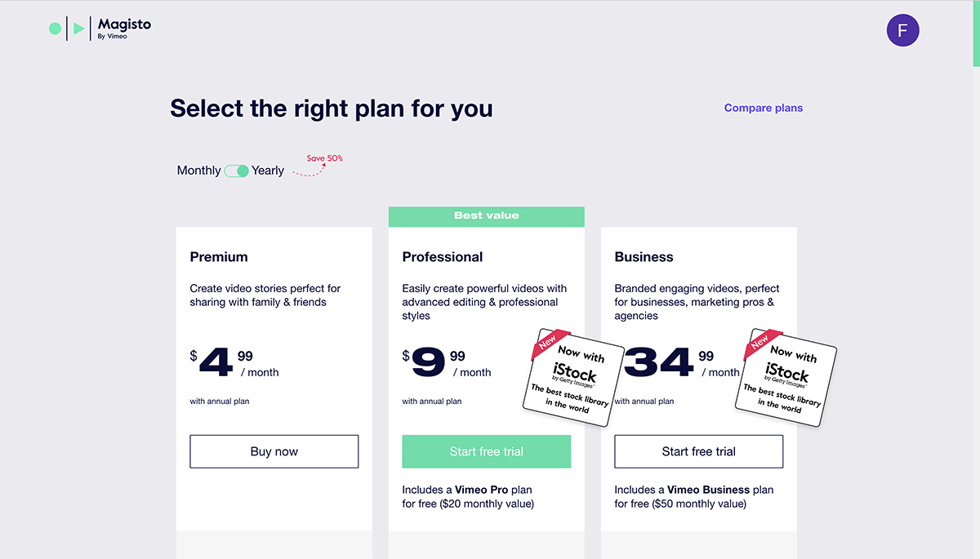Viewport: 980px width, 559px height.
Task: Click the Magisto logo icon
Action: point(67,29)
